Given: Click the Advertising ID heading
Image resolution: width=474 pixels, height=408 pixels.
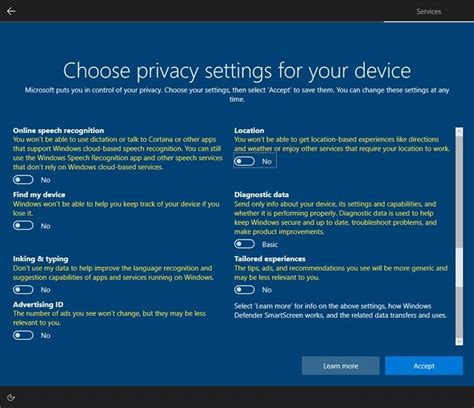Looking at the screenshot, I should [38, 304].
